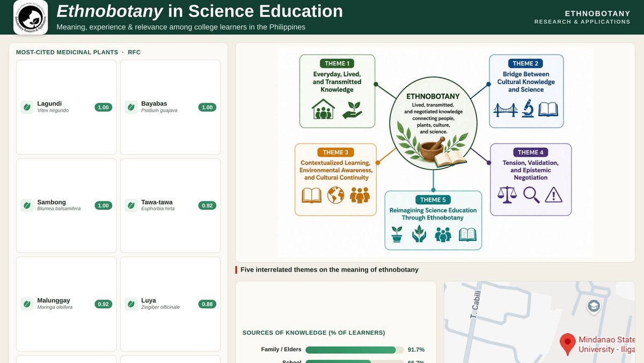This screenshot has height=363, width=644.
Task: Click the red location pin on the map
Action: [x=567, y=344]
